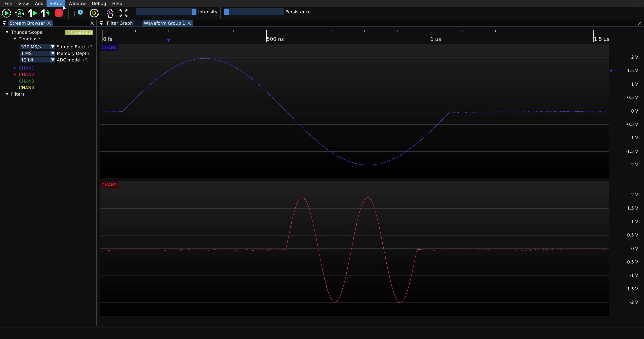Expand the CHAN1 tree node

tap(15, 68)
